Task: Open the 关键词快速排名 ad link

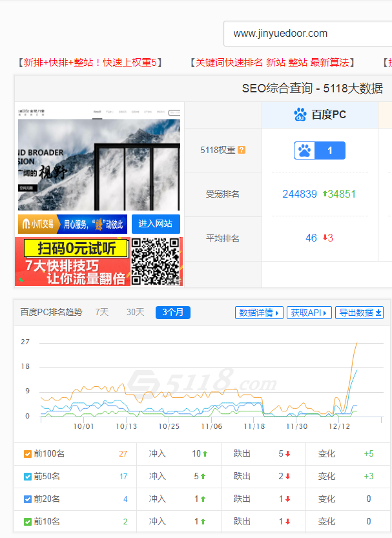Action: [x=273, y=63]
